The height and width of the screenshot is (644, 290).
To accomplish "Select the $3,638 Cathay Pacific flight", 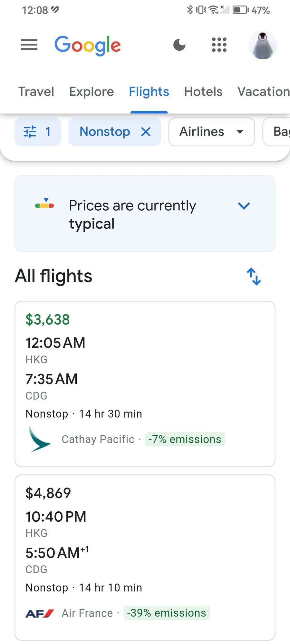I will click(x=145, y=384).
